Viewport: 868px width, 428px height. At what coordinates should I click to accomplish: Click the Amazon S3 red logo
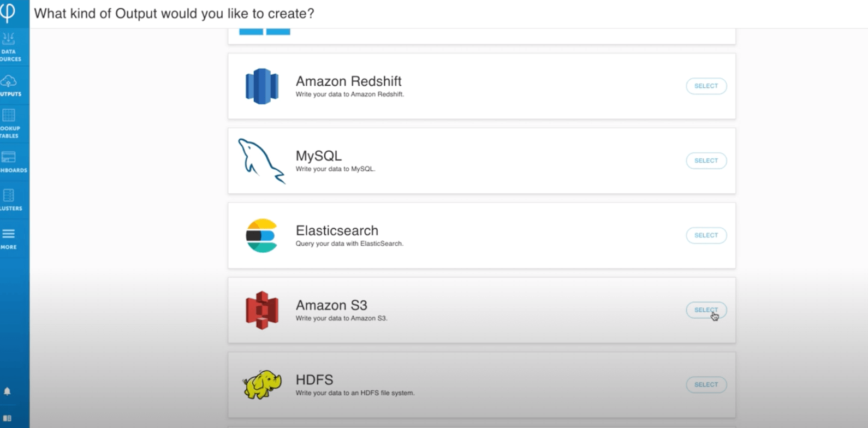click(x=262, y=310)
